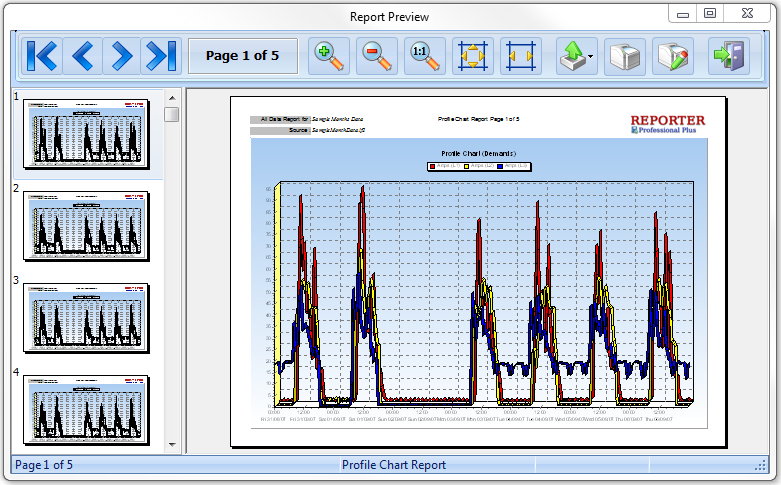Viewport: 781px width, 485px height.
Task: Exit the preview using the door icon
Action: pos(729,56)
